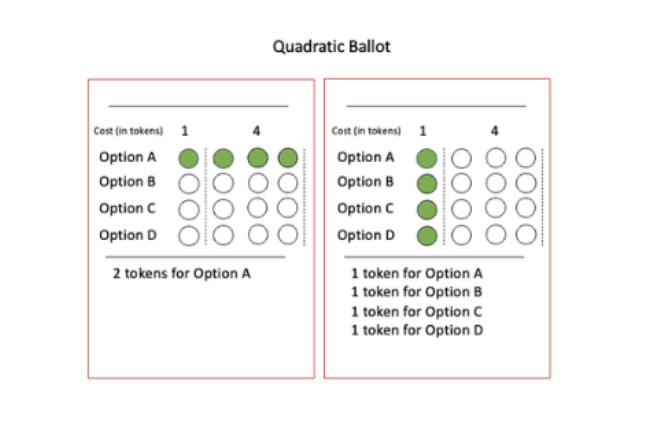
Task: Click 'Option B' label in right ballot
Action: [x=365, y=182]
